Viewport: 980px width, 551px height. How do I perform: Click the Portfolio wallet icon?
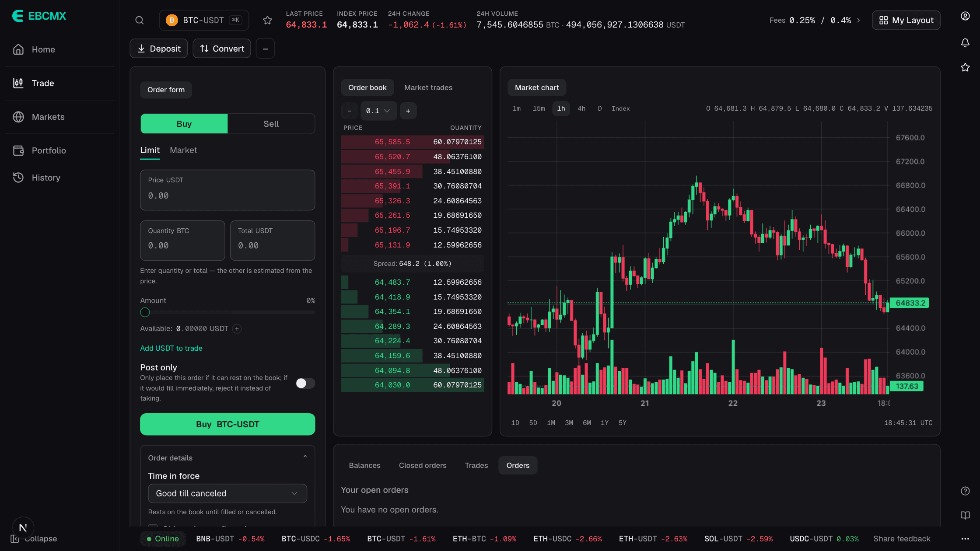point(18,150)
